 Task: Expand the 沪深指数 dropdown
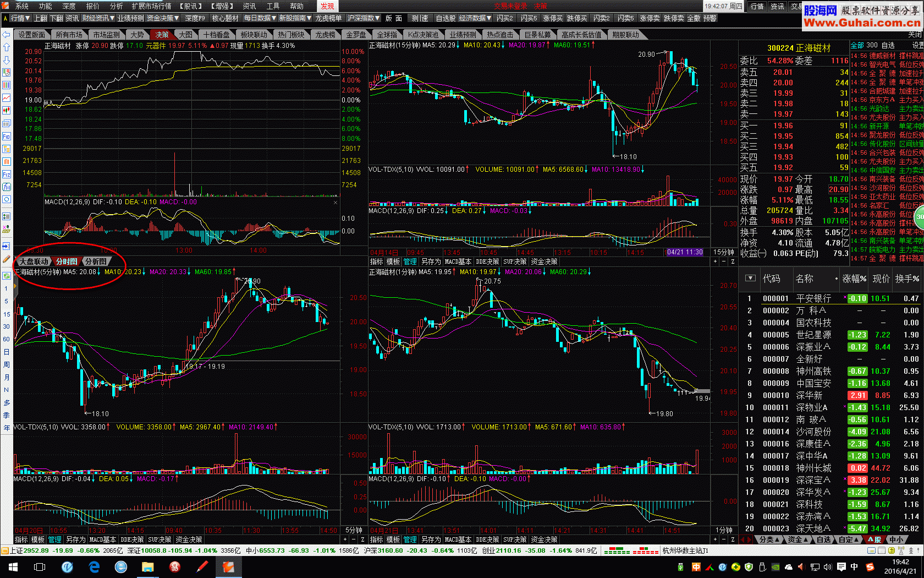coord(364,18)
